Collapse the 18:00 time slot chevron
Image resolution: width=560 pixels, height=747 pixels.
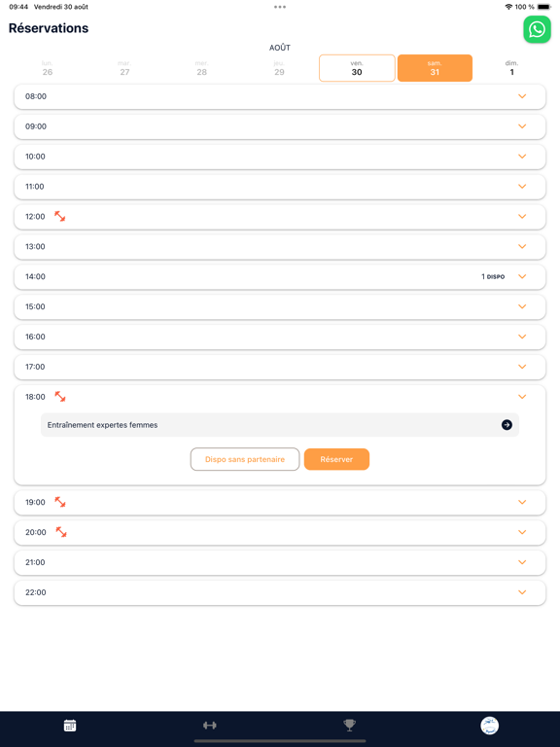click(x=522, y=397)
